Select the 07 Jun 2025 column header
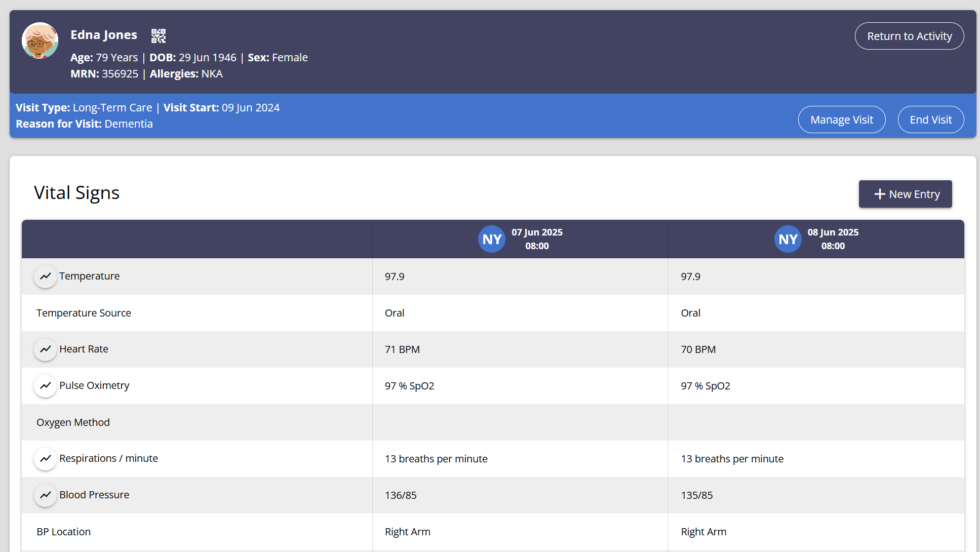980x552 pixels. pyautogui.click(x=537, y=239)
